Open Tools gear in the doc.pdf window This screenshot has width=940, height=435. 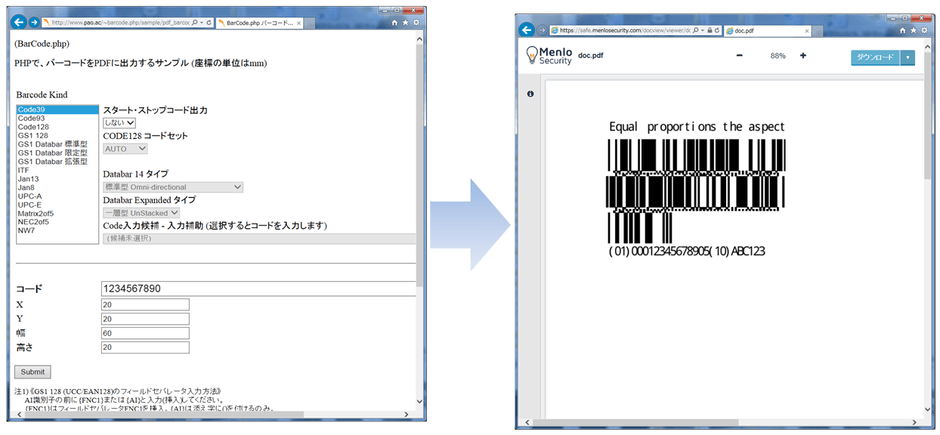point(924,30)
